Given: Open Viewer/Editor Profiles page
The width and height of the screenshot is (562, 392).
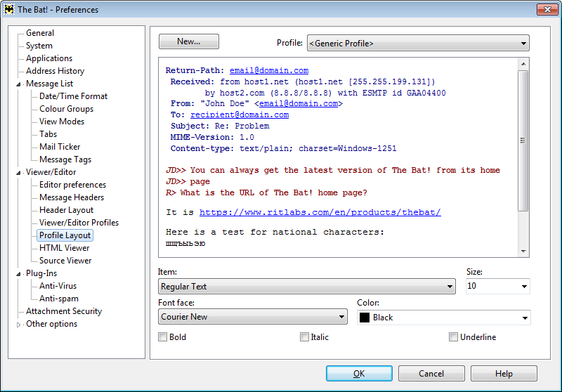Looking at the screenshot, I should [x=79, y=223].
